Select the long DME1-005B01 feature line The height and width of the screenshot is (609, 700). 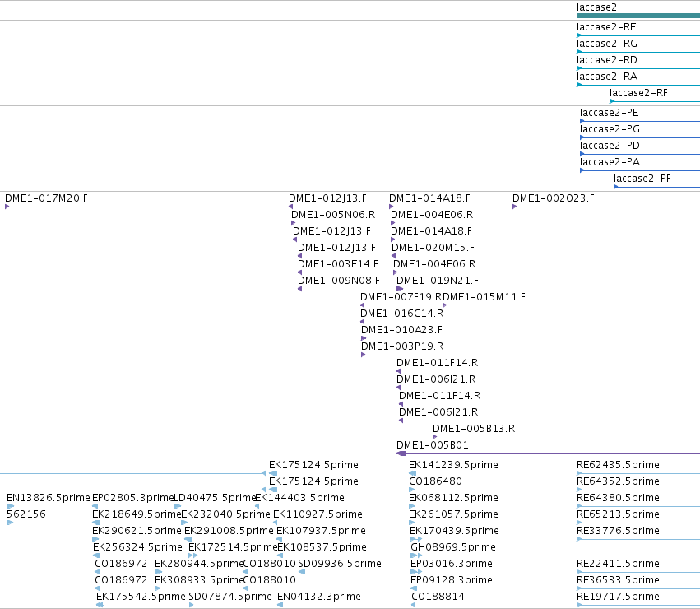click(x=548, y=453)
